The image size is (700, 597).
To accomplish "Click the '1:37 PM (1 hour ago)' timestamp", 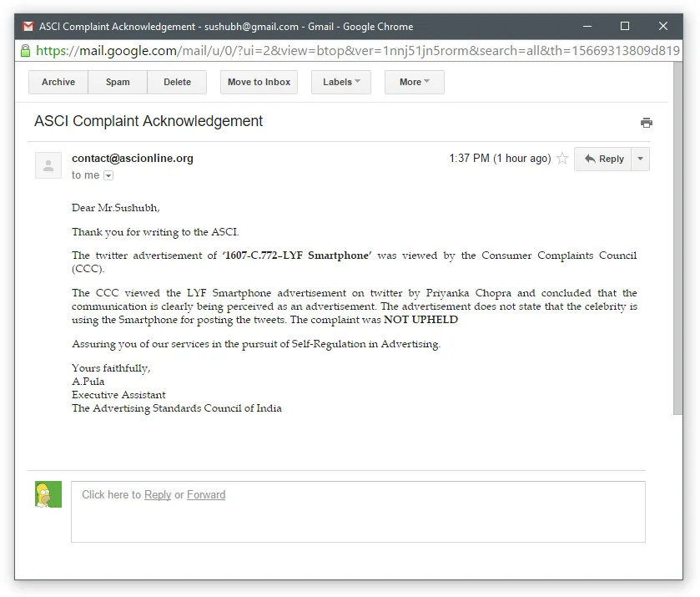I will (500, 158).
